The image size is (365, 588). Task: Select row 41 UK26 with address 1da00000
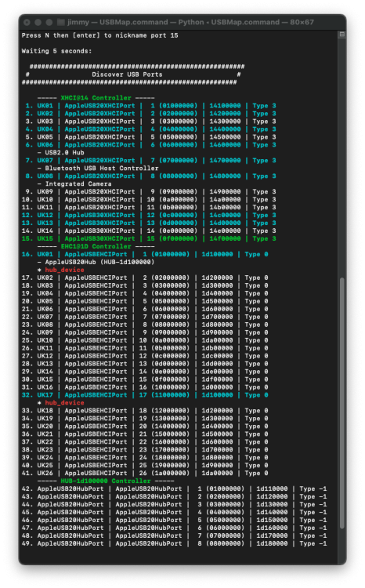click(145, 474)
